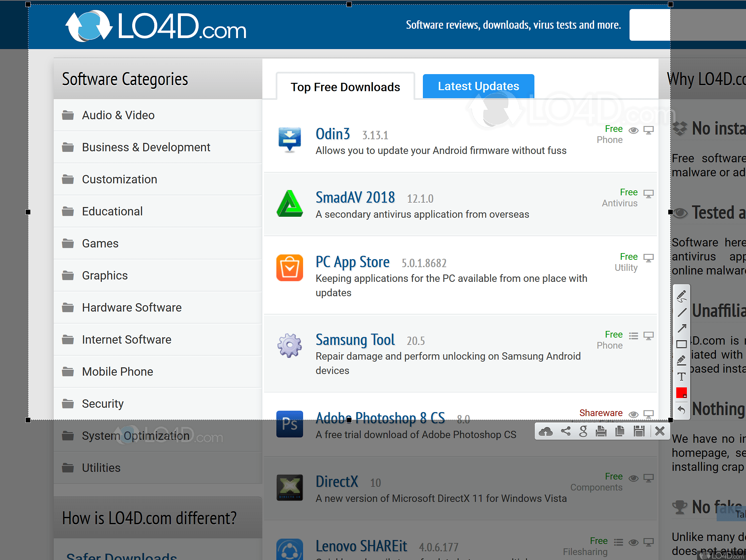Print the selected screenshot area
The height and width of the screenshot is (560, 746).
tap(601, 431)
